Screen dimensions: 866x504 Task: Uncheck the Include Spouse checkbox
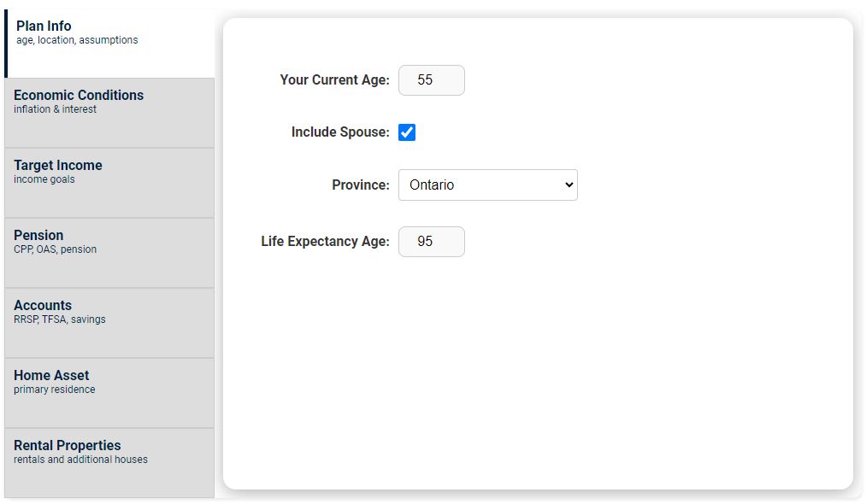tap(407, 132)
